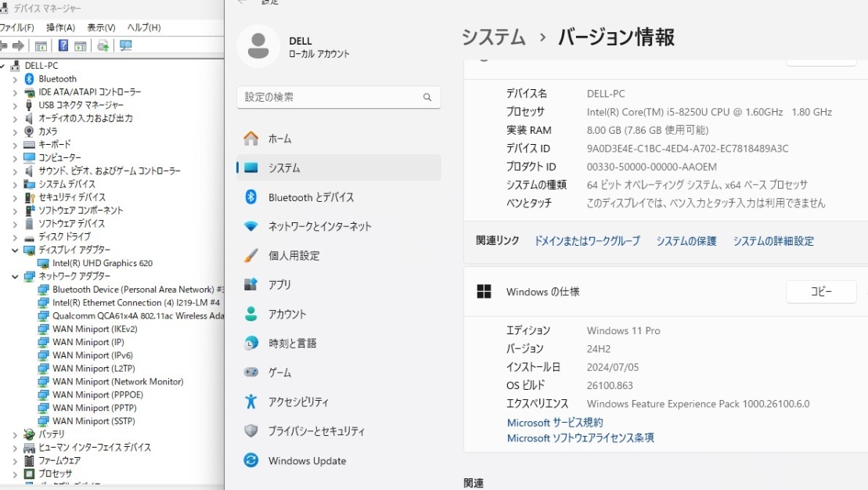Open プライバシーとセキュリティ shield icon
Image resolution: width=868 pixels, height=490 pixels.
click(x=250, y=431)
